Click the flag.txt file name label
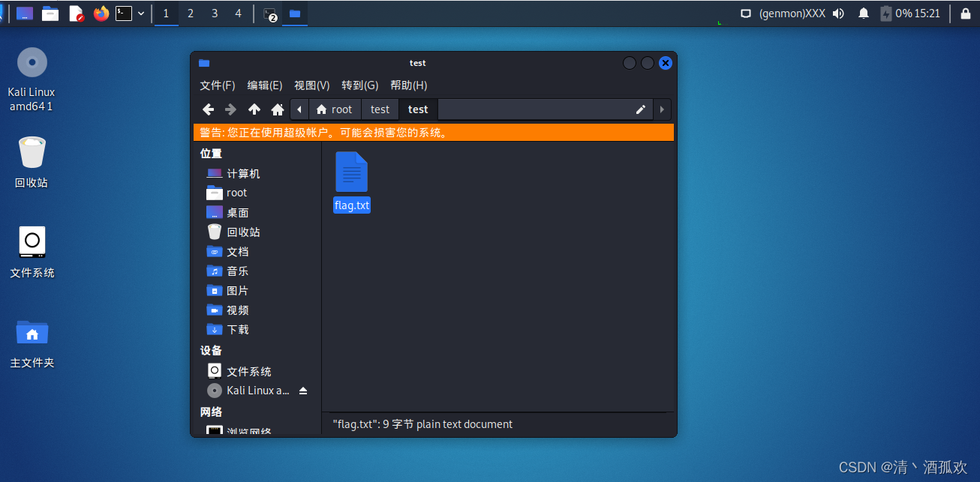 click(352, 205)
